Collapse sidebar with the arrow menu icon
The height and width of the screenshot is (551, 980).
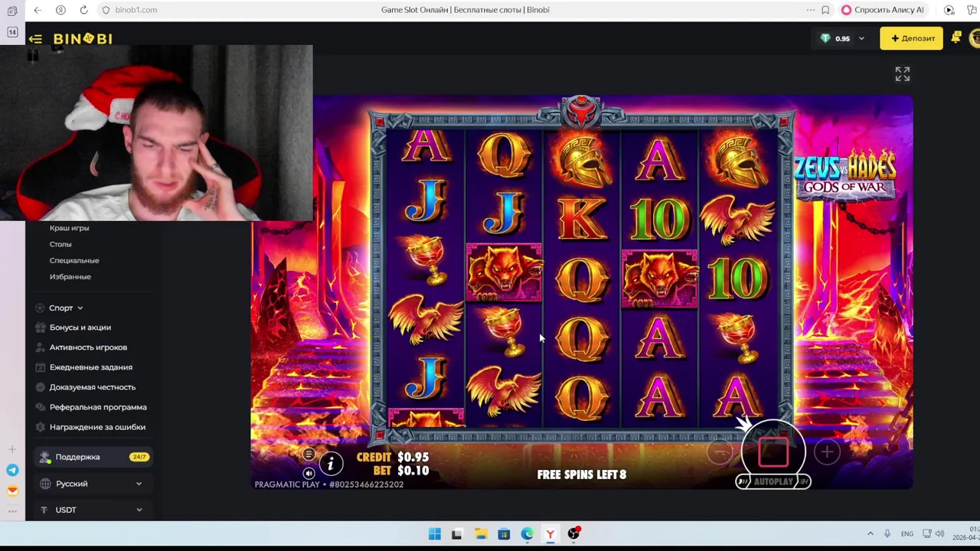pyautogui.click(x=35, y=38)
